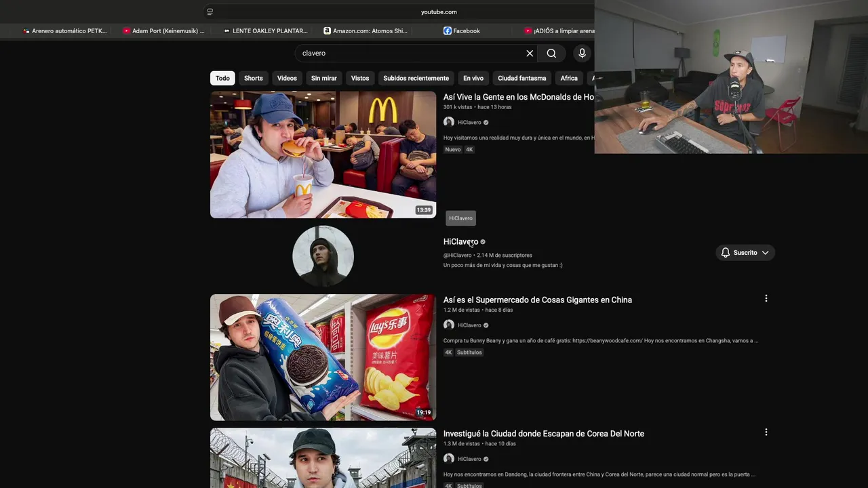The width and height of the screenshot is (868, 488).
Task: Select the Ciudad fantasma filter chip
Action: point(522,78)
